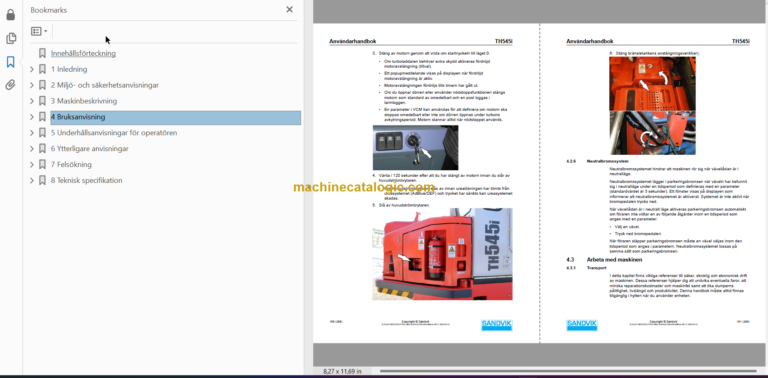Click the fuel tank shutoff valve photo
This screenshot has width=768, height=378.
pos(652,105)
